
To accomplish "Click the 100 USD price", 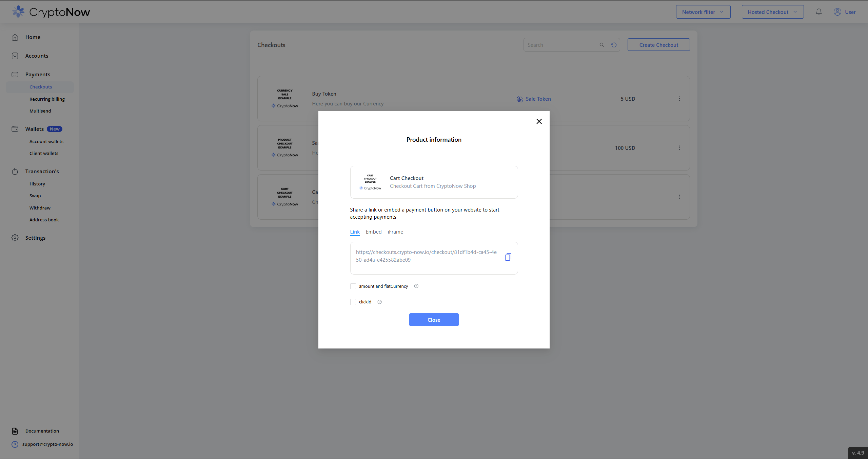I will [625, 148].
